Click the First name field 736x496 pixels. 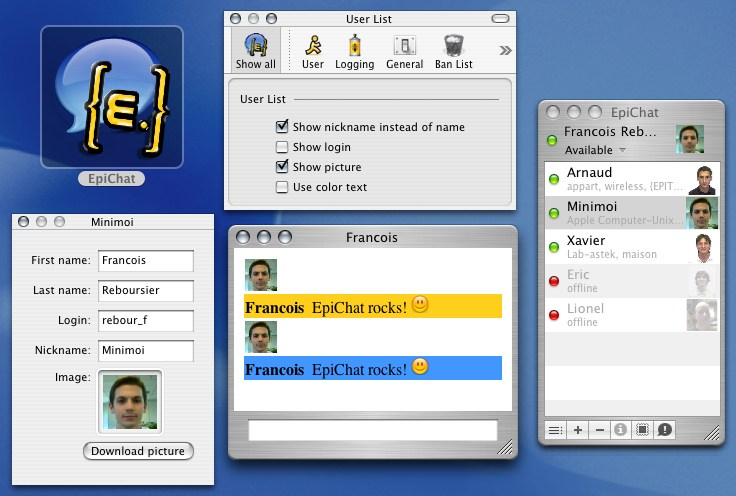tap(146, 260)
